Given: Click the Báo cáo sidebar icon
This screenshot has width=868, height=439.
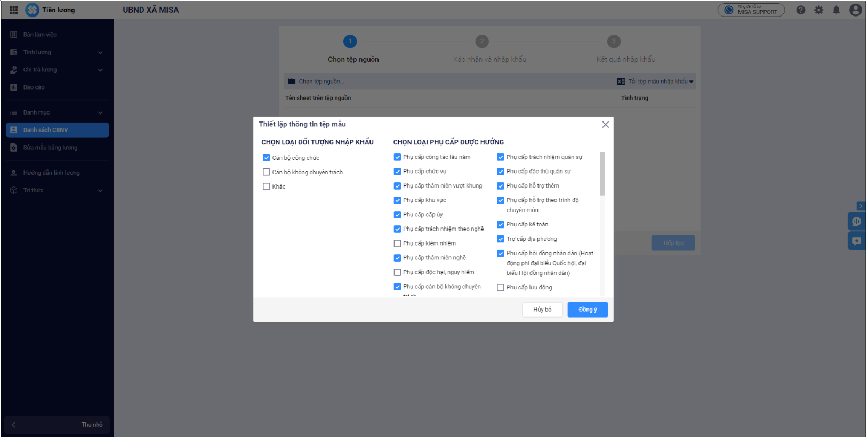Looking at the screenshot, I should click(x=14, y=87).
